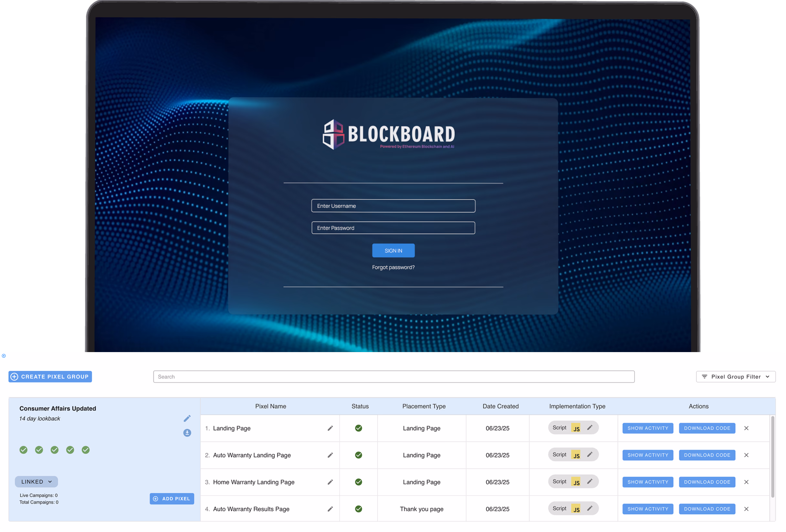786x532 pixels.
Task: Click JS badge in Auto Warranty Landing Page row
Action: [576, 454]
